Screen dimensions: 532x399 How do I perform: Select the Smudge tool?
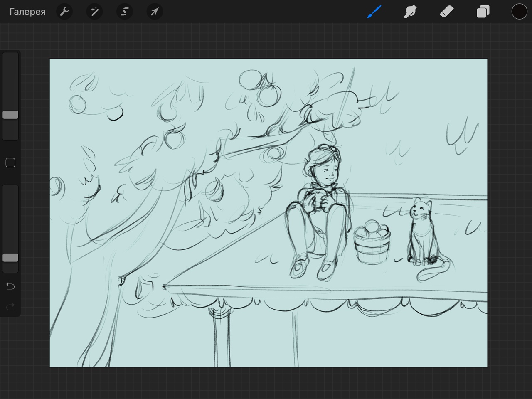[x=410, y=12]
